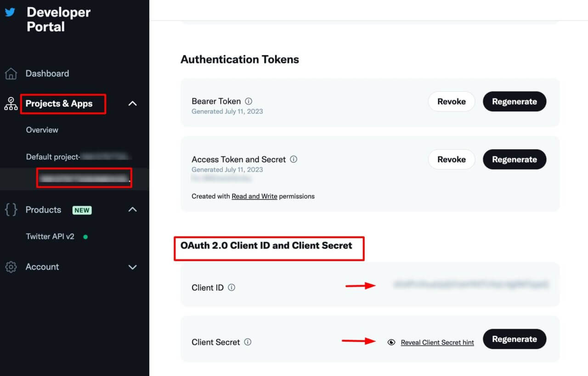
Task: Select Twitter API v2 in sidebar
Action: (x=50, y=236)
